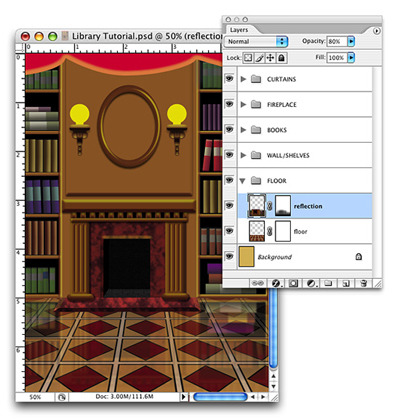This screenshot has width=400, height=420.
Task: Delete layer using the trash icon
Action: [x=363, y=283]
